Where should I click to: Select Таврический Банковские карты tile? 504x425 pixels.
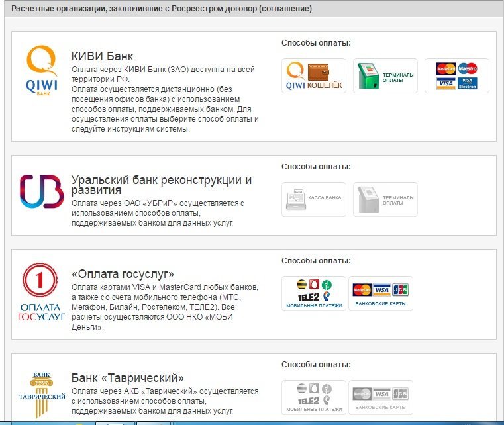(x=381, y=398)
